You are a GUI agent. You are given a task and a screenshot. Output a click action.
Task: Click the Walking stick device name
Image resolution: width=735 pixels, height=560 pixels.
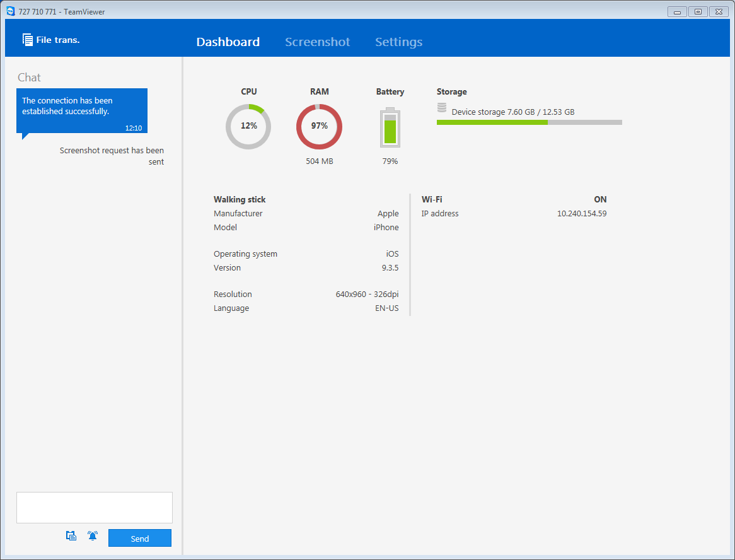tap(240, 199)
